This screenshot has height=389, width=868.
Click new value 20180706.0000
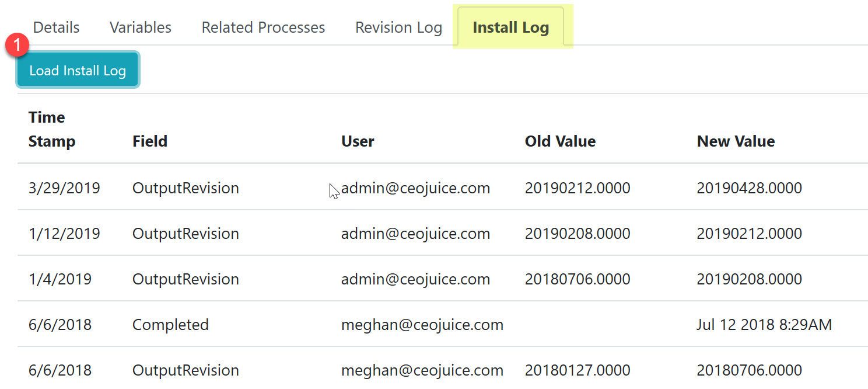pyautogui.click(x=749, y=370)
